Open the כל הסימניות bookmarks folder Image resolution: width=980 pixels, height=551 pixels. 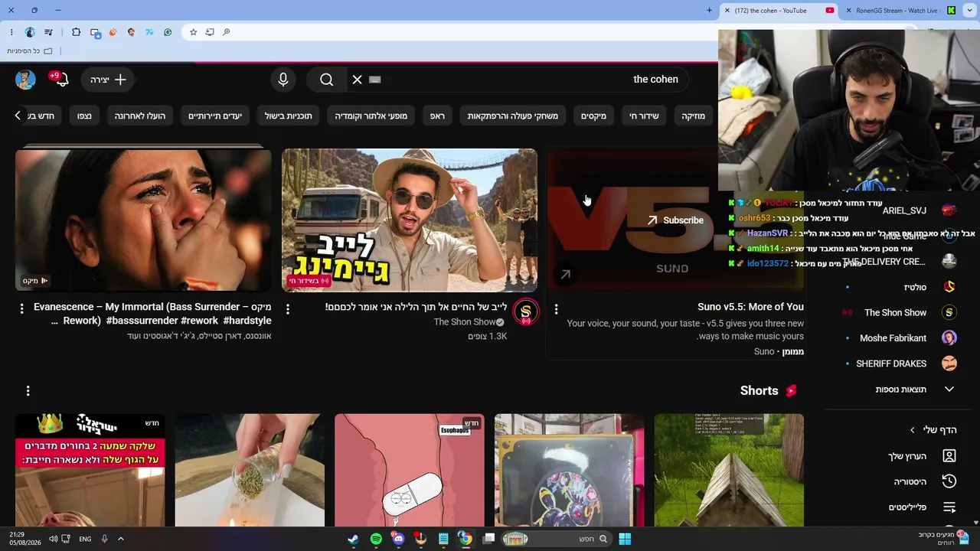31,51
